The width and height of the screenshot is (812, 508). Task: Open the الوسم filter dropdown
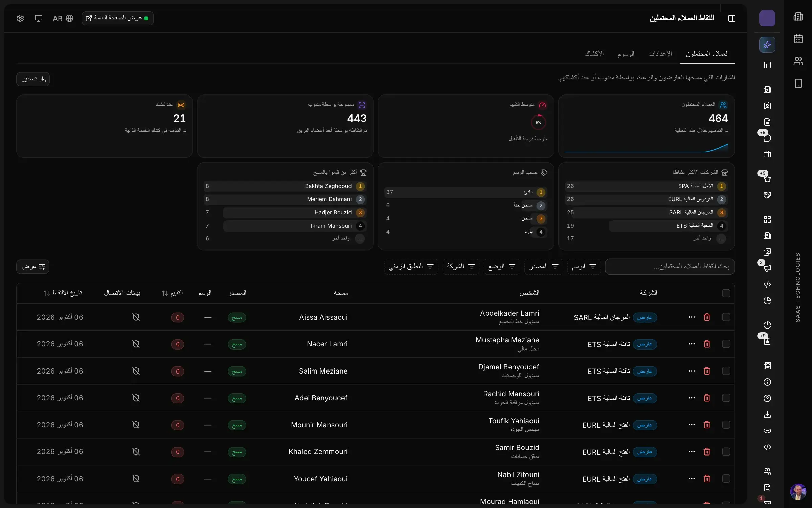click(584, 267)
